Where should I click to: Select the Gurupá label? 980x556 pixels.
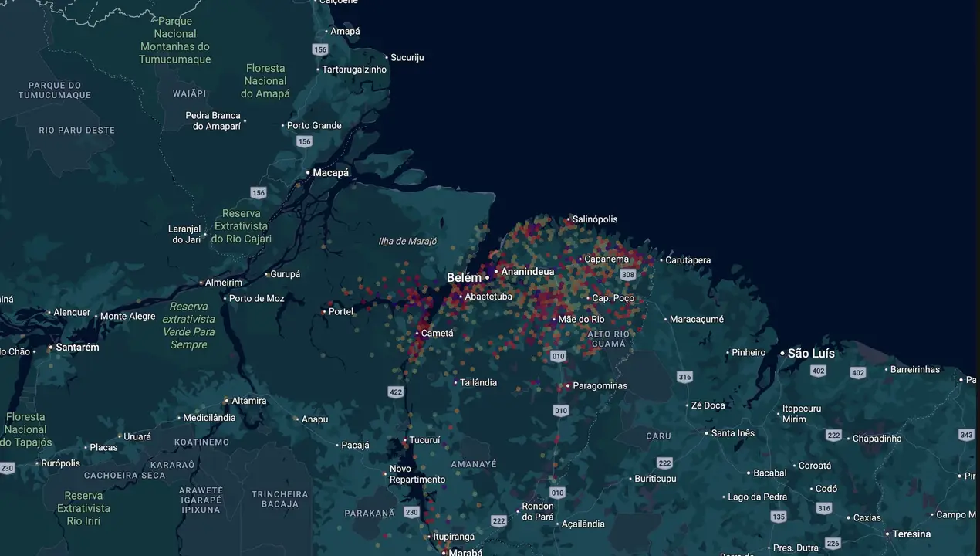(286, 274)
